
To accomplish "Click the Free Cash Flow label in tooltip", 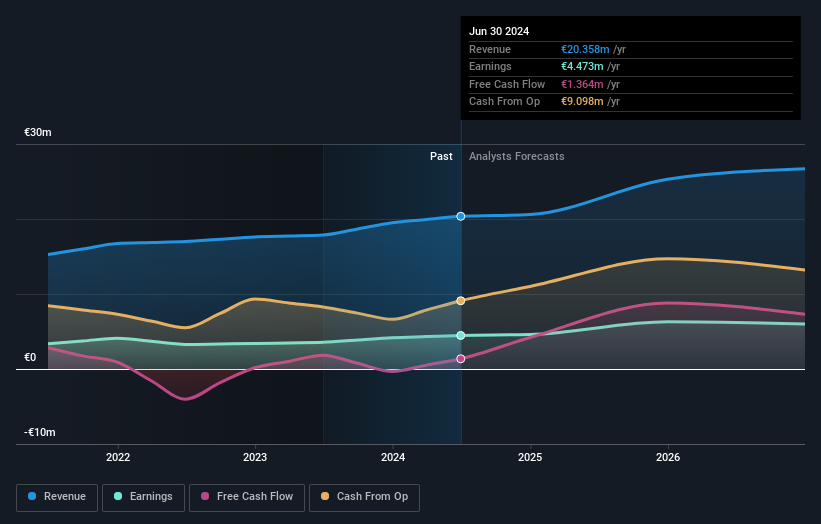I will click(x=507, y=84).
